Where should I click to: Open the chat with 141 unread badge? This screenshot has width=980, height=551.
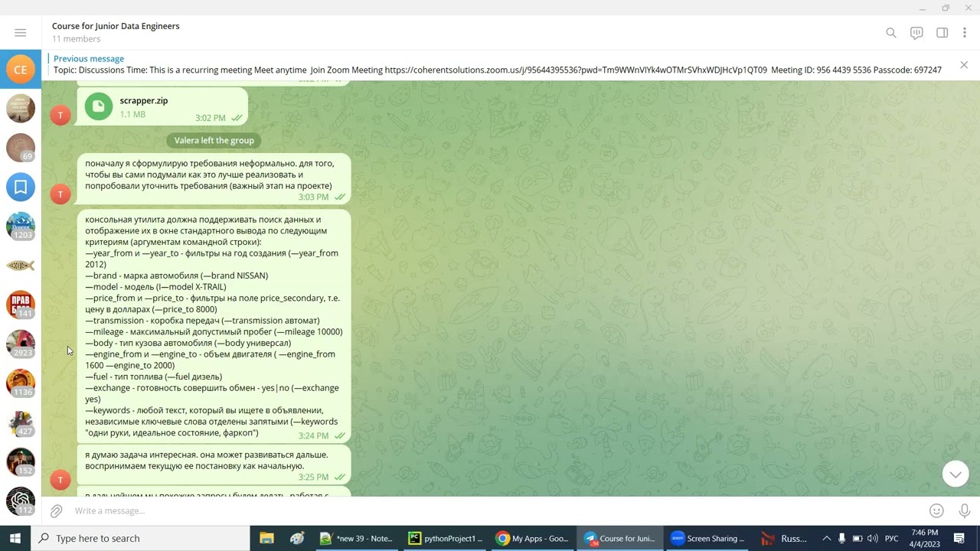pos(21,305)
